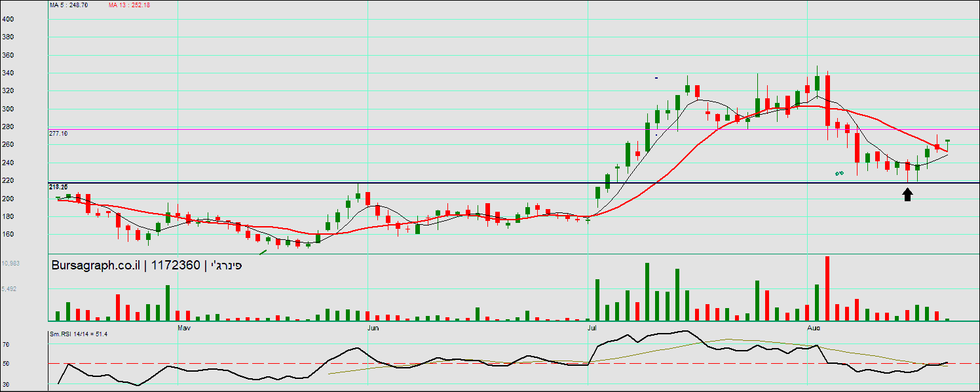Click the 300 price level label
The height and width of the screenshot is (392, 980).
click(x=9, y=109)
